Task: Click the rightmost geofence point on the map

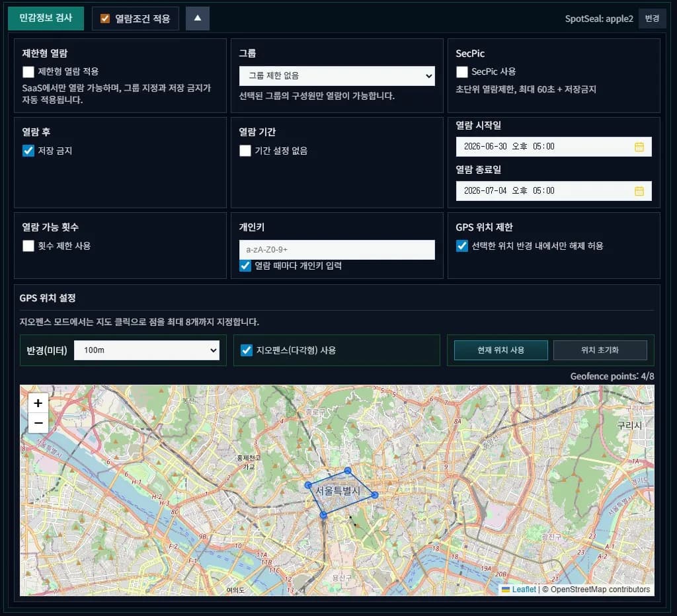Action: coord(375,495)
